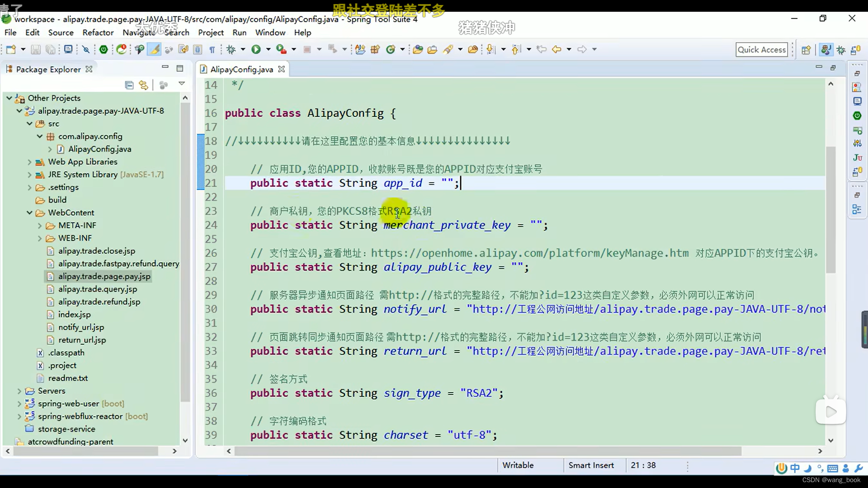868x488 pixels.
Task: Open the Source menu
Action: (x=61, y=33)
